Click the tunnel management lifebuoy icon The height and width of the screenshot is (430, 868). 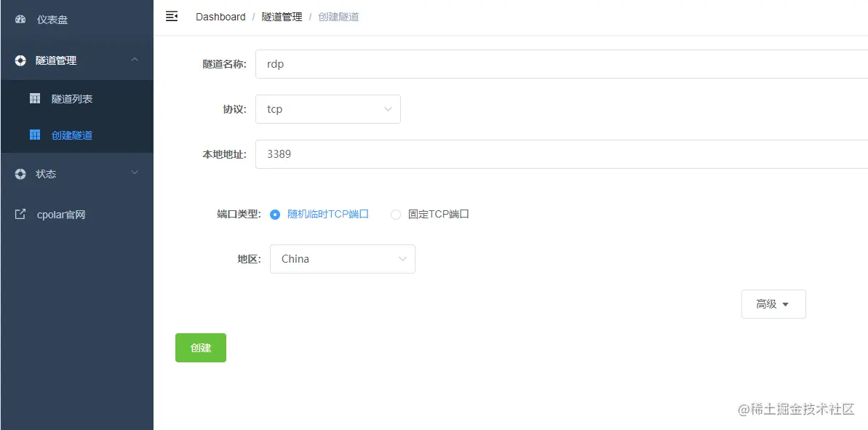tap(20, 61)
